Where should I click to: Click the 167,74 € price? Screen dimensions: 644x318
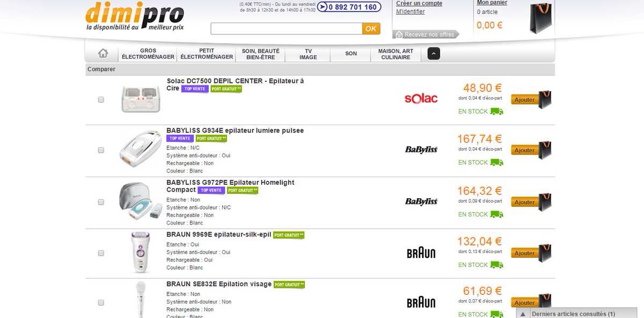(480, 139)
